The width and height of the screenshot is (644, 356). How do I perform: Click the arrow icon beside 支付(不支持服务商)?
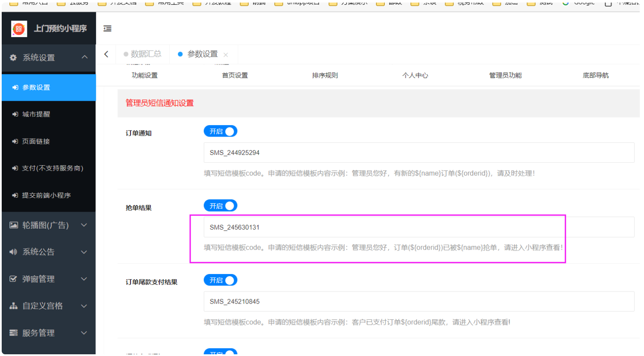(15, 168)
